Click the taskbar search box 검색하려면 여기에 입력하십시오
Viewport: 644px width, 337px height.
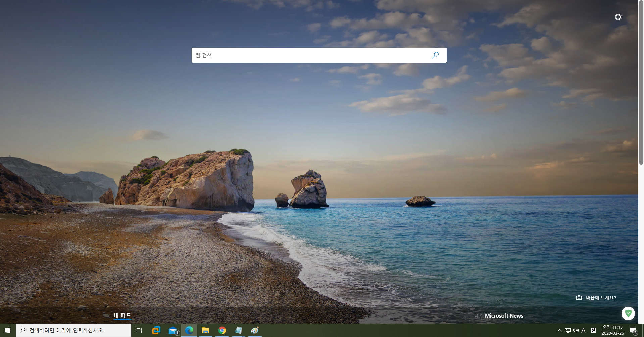[73, 330]
